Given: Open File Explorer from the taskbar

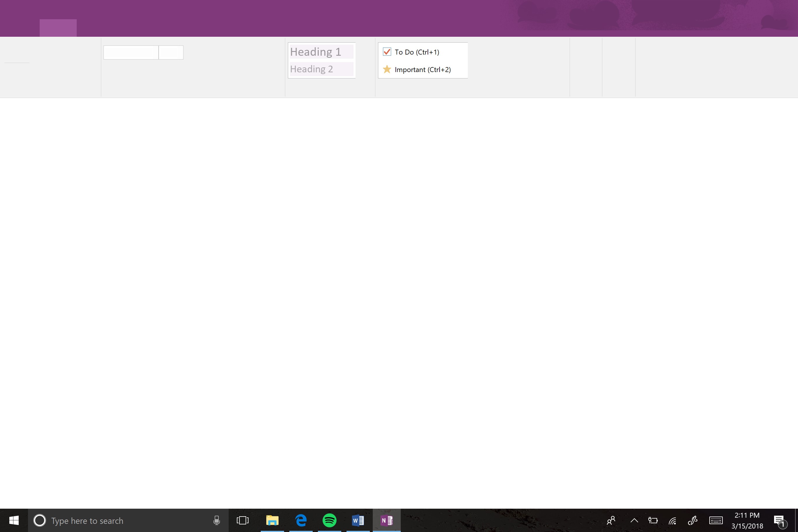Looking at the screenshot, I should (x=272, y=520).
